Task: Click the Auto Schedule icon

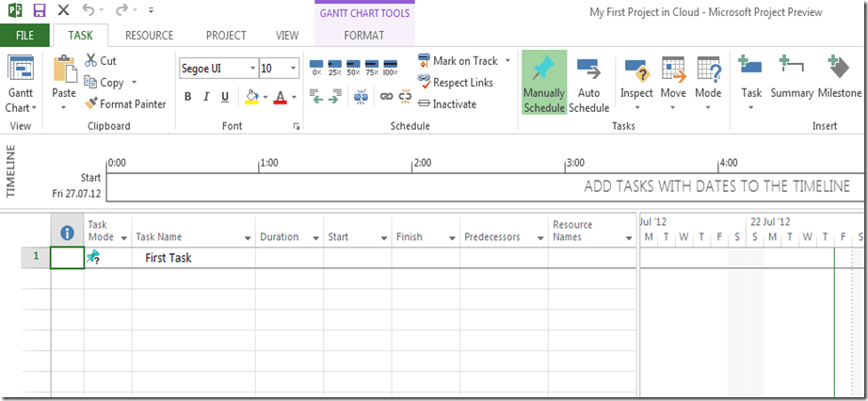Action: [x=588, y=71]
